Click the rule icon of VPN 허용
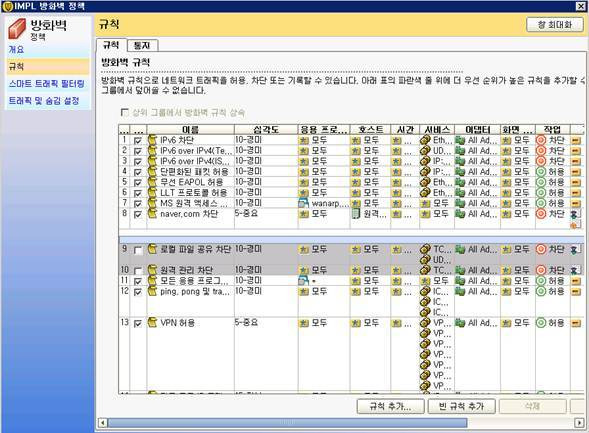 point(152,322)
